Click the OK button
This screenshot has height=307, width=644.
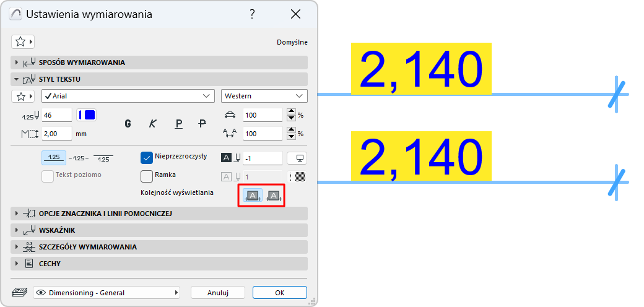coord(280,293)
